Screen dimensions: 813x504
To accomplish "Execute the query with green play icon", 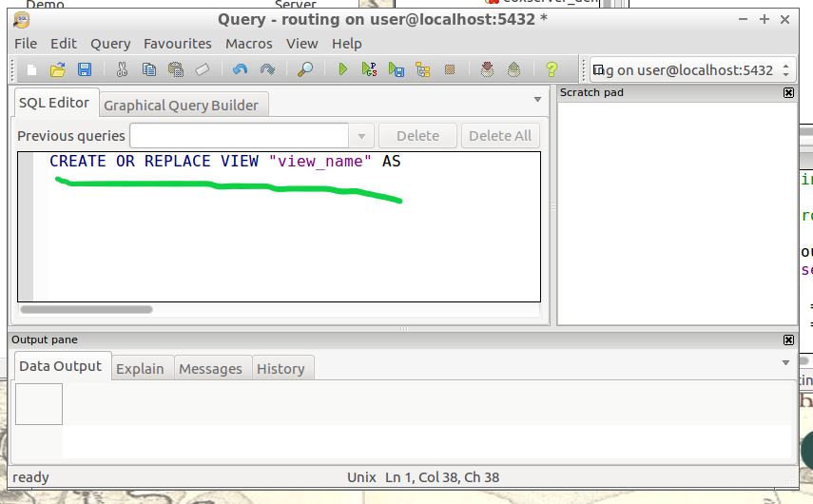I will (343, 69).
